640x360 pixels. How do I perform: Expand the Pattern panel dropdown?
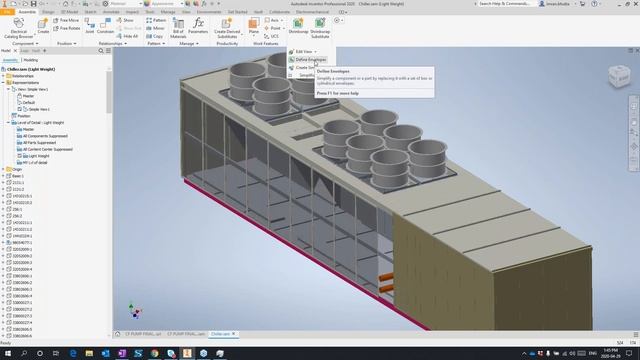coord(156,43)
